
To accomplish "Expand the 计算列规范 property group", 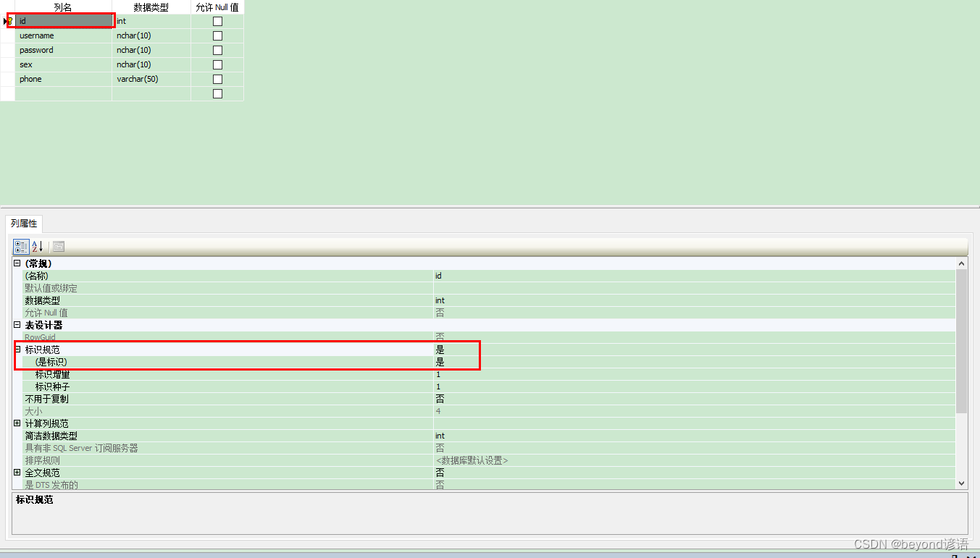I will pos(17,423).
